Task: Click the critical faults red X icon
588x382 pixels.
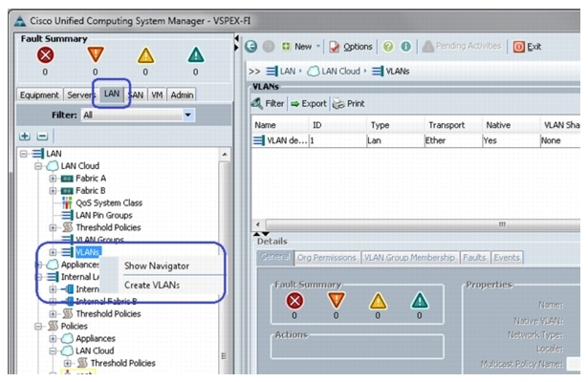Action: [x=45, y=54]
